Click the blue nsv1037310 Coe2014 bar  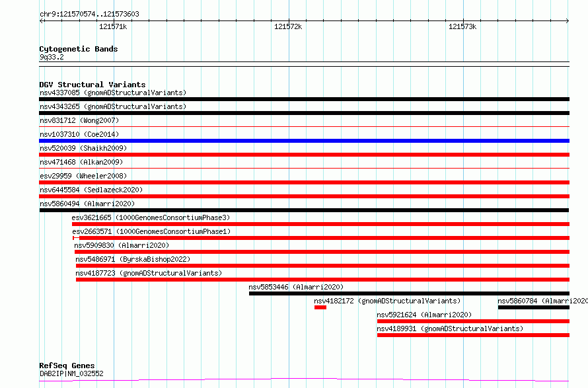click(x=304, y=141)
